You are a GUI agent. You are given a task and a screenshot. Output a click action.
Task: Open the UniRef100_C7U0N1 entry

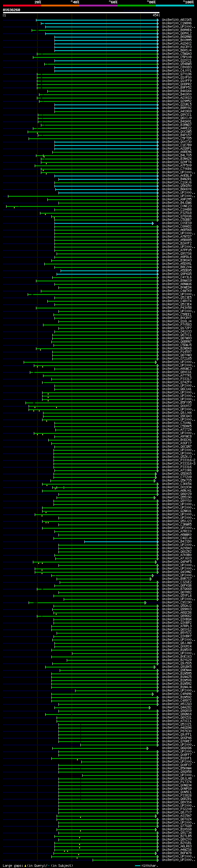point(177,423)
